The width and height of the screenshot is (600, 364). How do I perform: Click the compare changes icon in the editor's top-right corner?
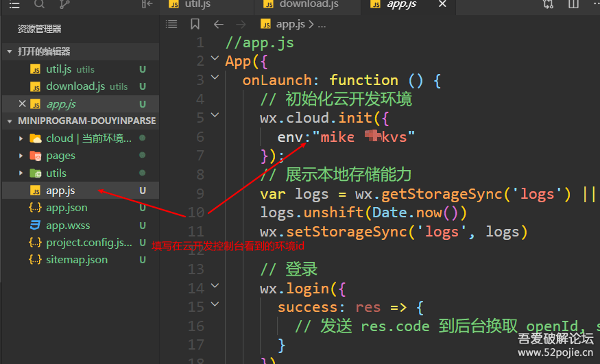(549, 4)
